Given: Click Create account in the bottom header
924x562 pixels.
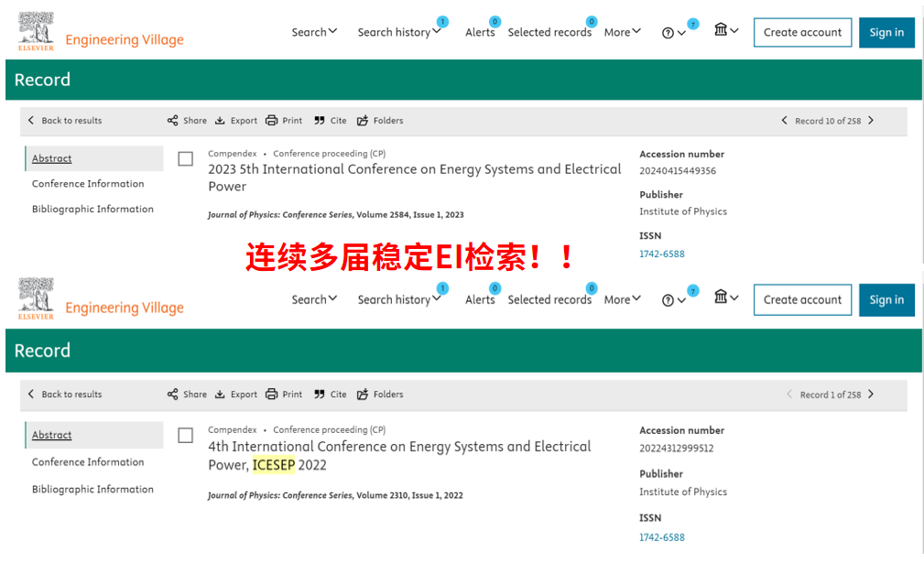Looking at the screenshot, I should point(802,300).
